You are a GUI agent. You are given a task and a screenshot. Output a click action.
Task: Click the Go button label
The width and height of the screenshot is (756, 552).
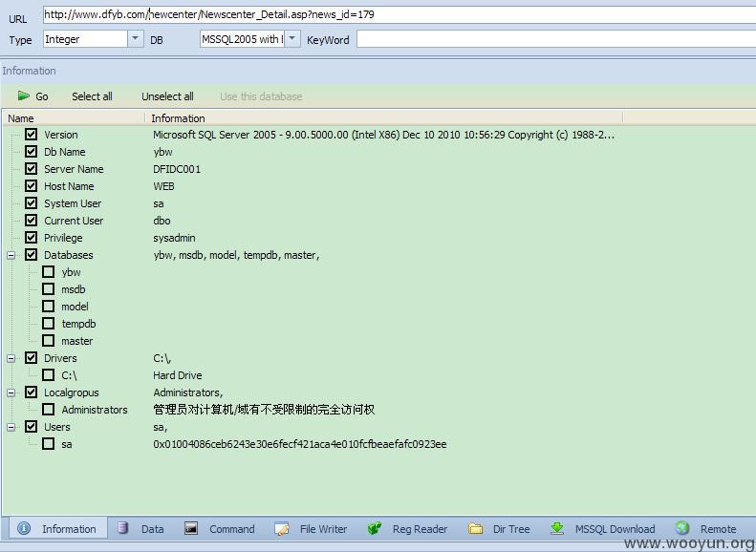[42, 96]
